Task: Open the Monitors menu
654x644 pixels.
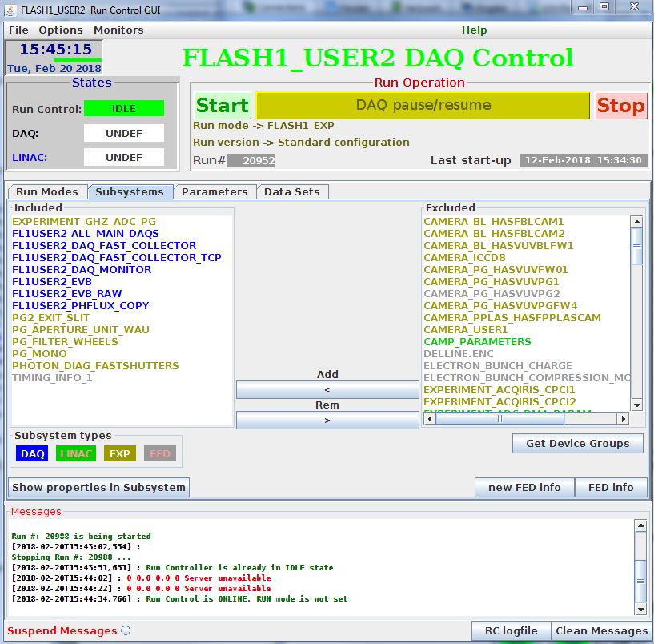Action: point(118,30)
